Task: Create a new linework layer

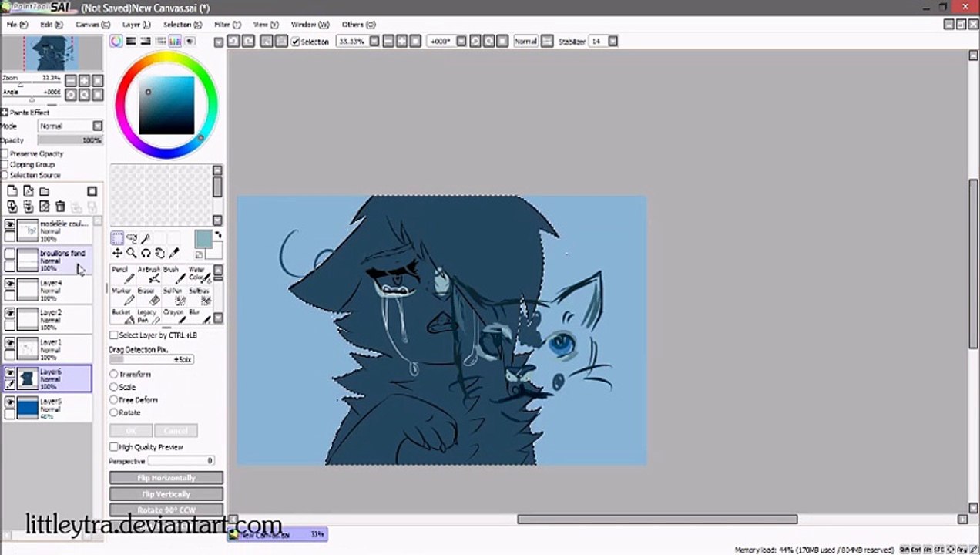Action: coord(29,191)
